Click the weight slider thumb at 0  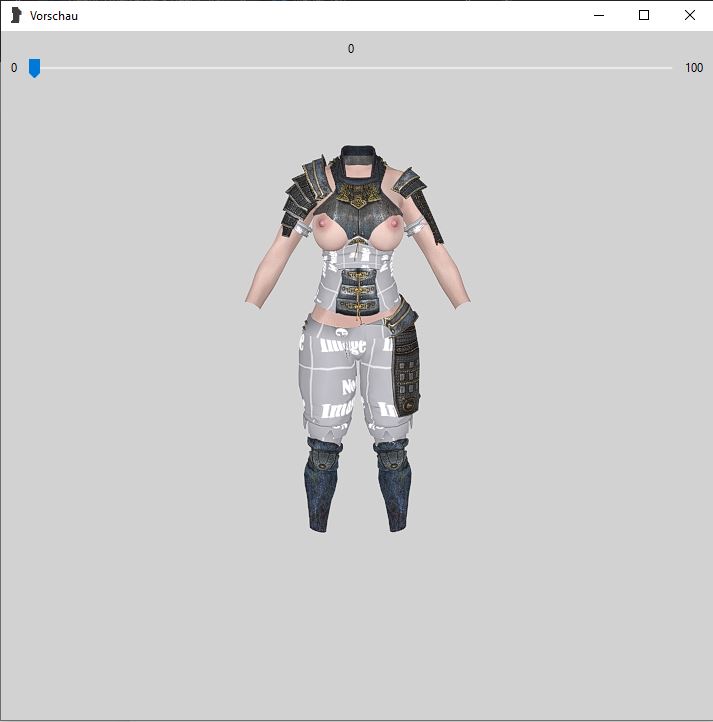pos(34,68)
